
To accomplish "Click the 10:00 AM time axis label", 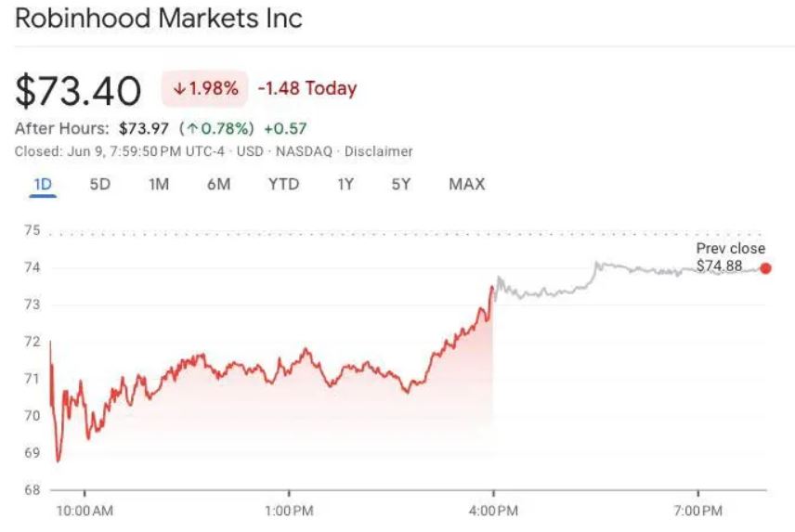I will tap(85, 512).
